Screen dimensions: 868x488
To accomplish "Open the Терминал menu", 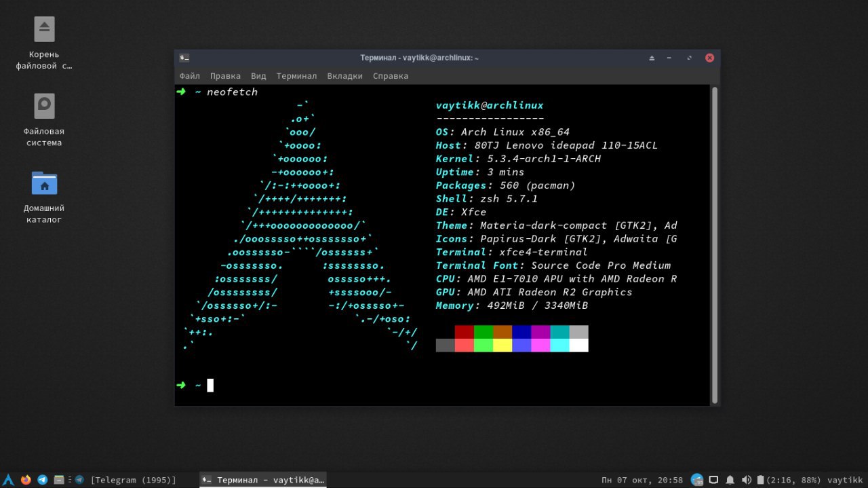I will [x=296, y=76].
